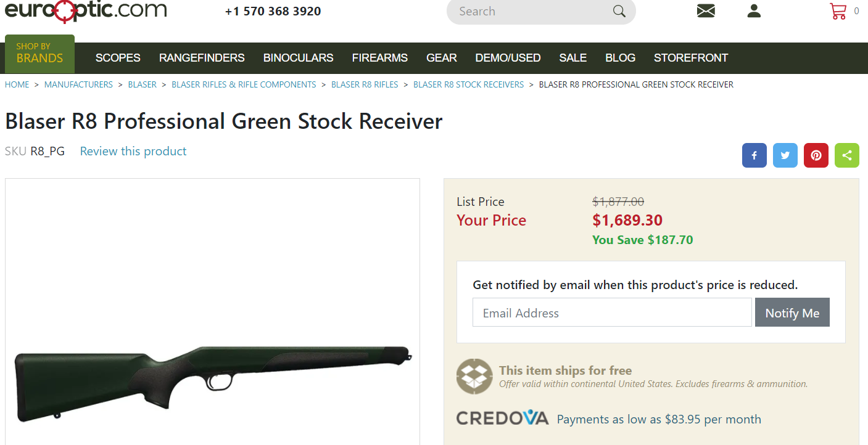
Task: Pin the product on Pinterest
Action: tap(816, 155)
